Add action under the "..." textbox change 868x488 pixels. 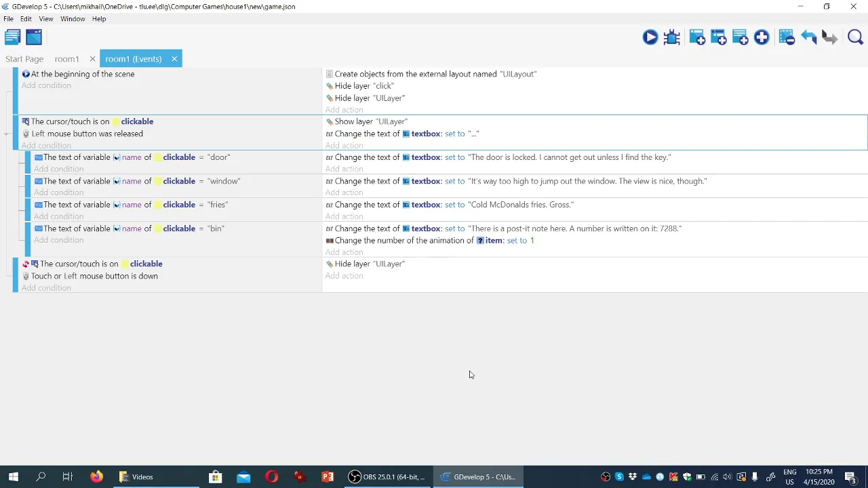pyautogui.click(x=344, y=145)
